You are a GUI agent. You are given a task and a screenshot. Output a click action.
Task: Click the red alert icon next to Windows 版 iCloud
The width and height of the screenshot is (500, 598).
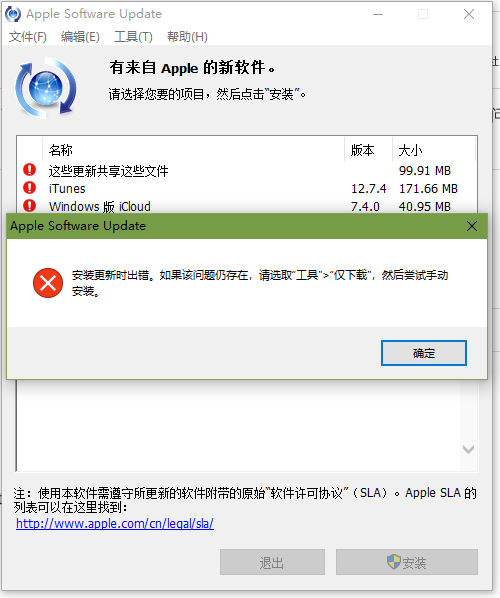tap(29, 206)
